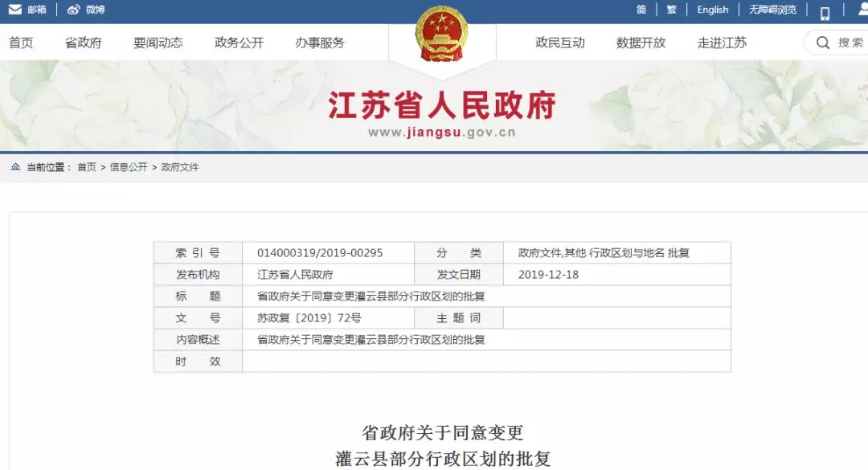Click the national emblem logo
Viewport: 868px width, 470px height.
point(442,35)
